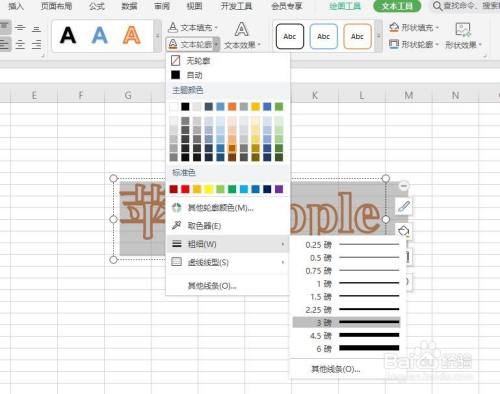Click the 文本轮廓 text outline icon

[173, 44]
